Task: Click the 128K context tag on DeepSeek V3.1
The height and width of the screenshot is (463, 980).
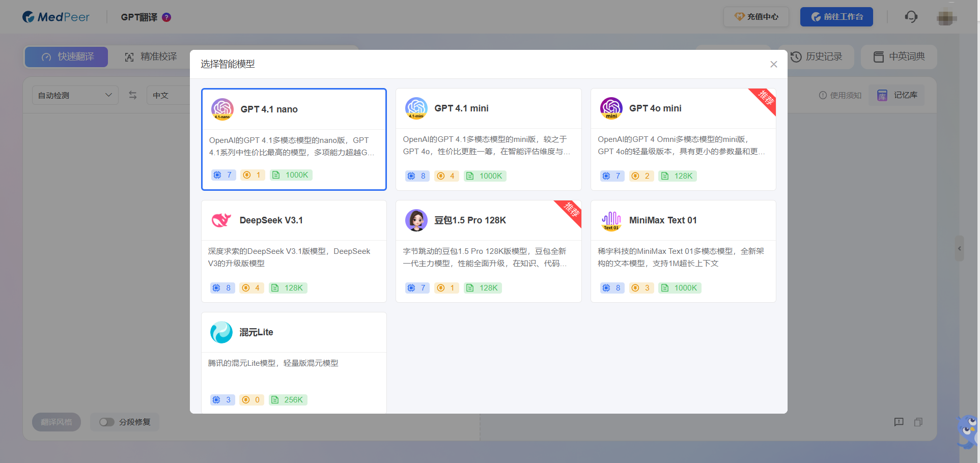Action: coord(288,288)
